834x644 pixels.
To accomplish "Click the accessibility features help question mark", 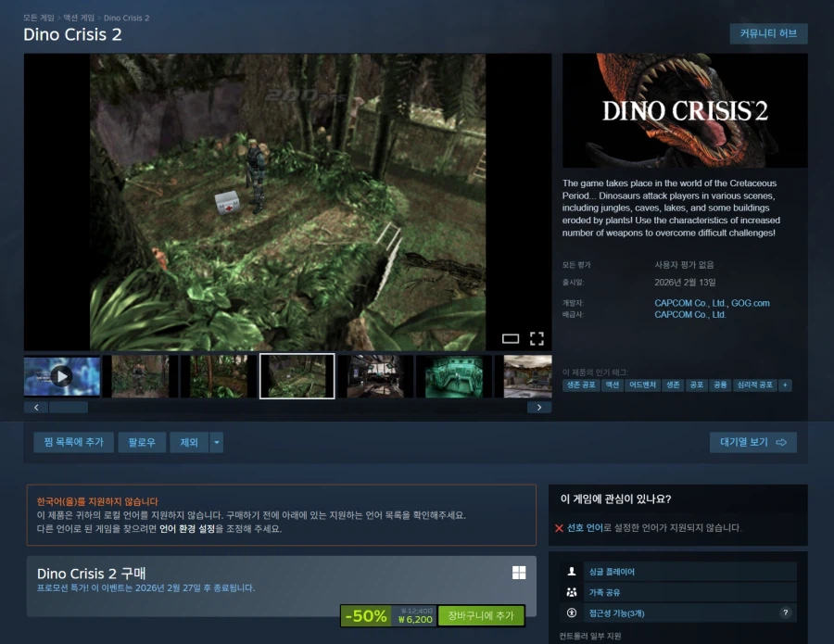I will pyautogui.click(x=786, y=612).
